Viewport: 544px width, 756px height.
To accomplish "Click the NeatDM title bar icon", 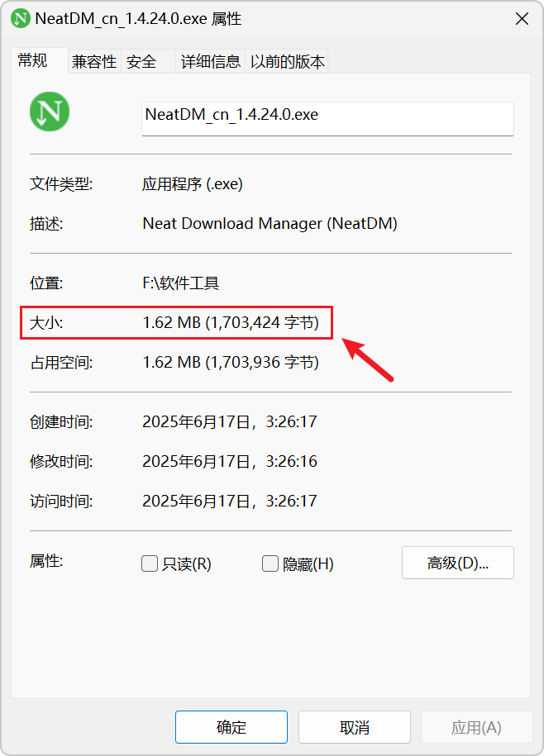I will click(x=21, y=19).
